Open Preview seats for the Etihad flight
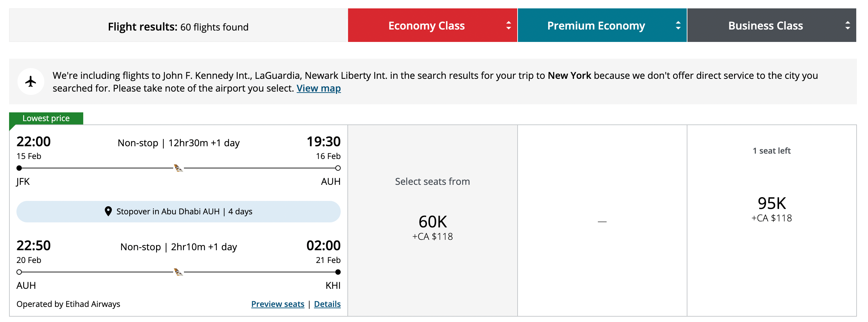 [x=278, y=304]
